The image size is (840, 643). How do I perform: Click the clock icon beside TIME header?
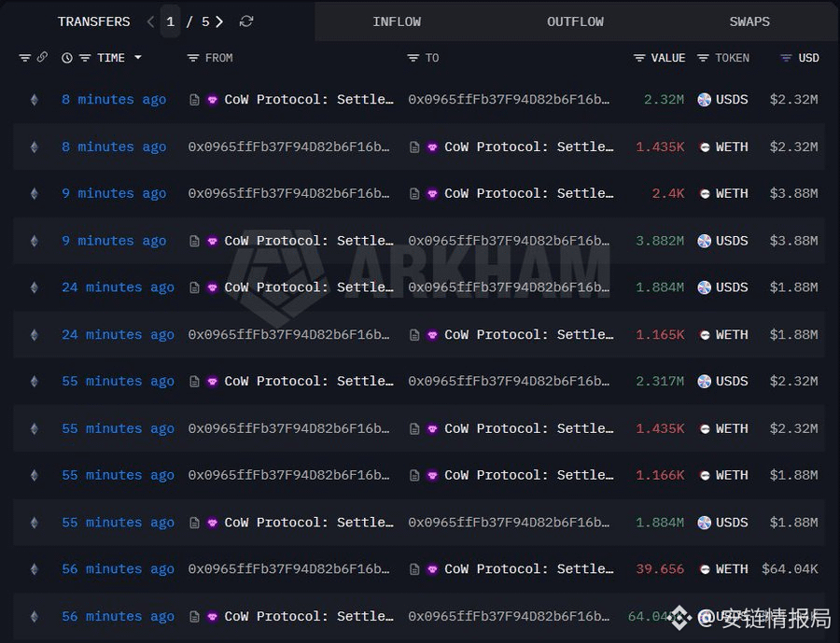click(x=67, y=58)
